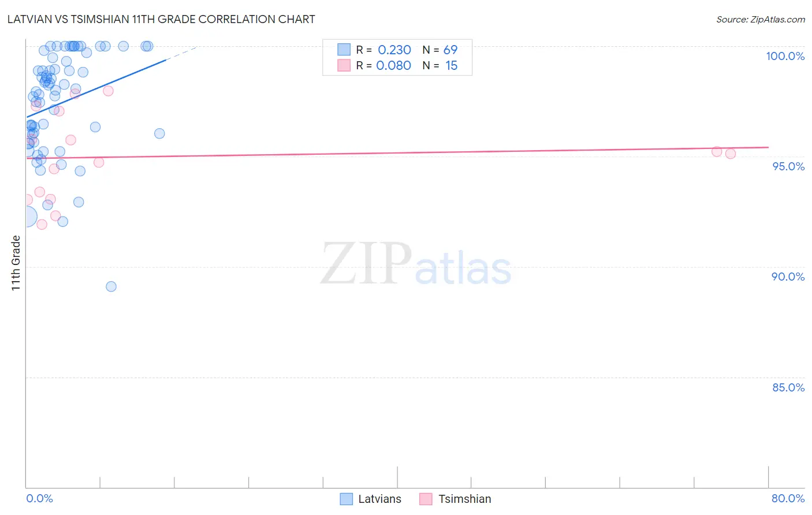Click the Latvians blue legend swatch
812x515 pixels.
346,499
